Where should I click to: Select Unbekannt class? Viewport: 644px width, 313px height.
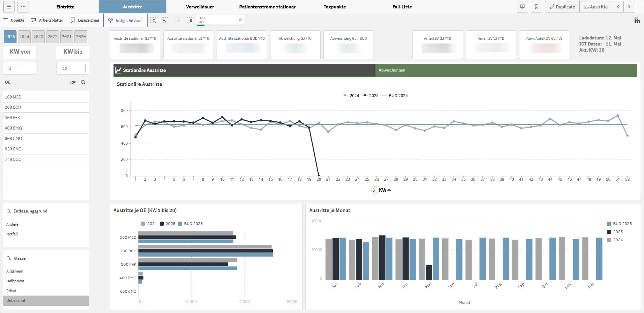(46, 301)
